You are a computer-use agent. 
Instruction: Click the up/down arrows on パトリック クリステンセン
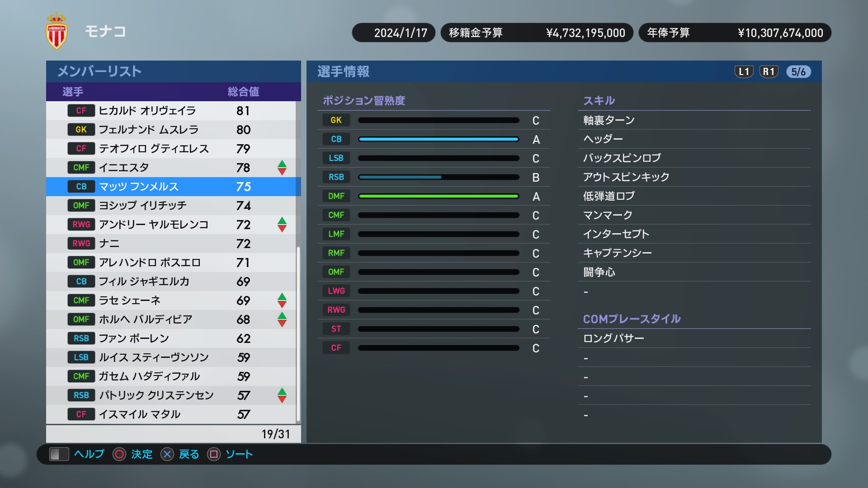pos(282,395)
